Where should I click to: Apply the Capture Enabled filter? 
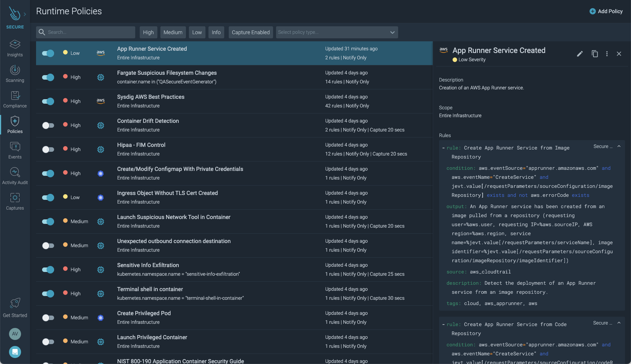tap(251, 32)
